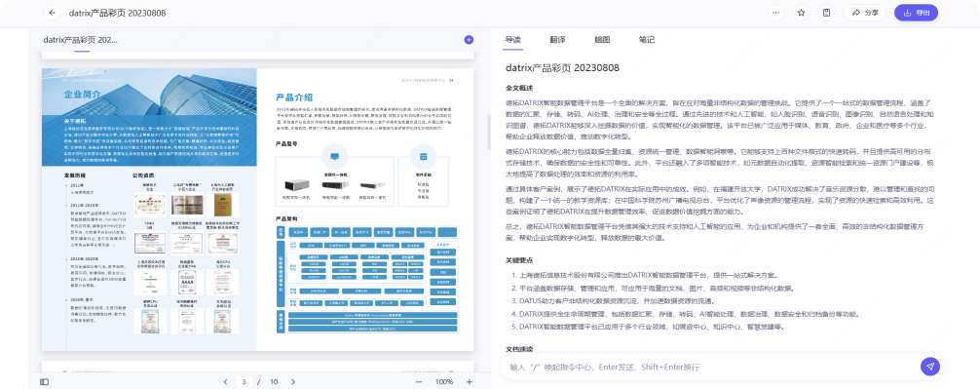
Task: Go to next page arrow
Action: (293, 381)
